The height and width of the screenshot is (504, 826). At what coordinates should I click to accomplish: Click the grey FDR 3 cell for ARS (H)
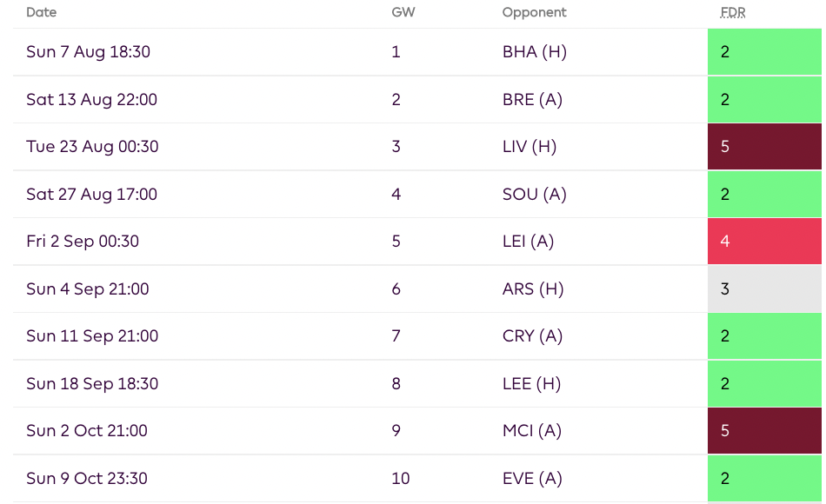pyautogui.click(x=763, y=288)
